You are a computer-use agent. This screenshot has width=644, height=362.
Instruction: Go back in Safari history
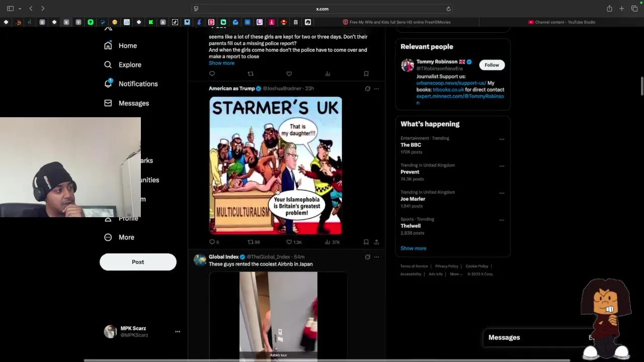pos(31,9)
